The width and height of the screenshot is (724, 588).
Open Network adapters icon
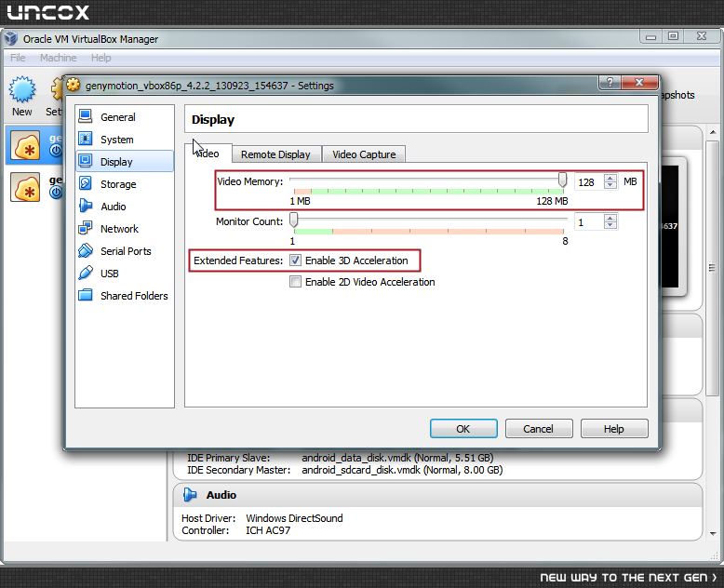pos(86,228)
